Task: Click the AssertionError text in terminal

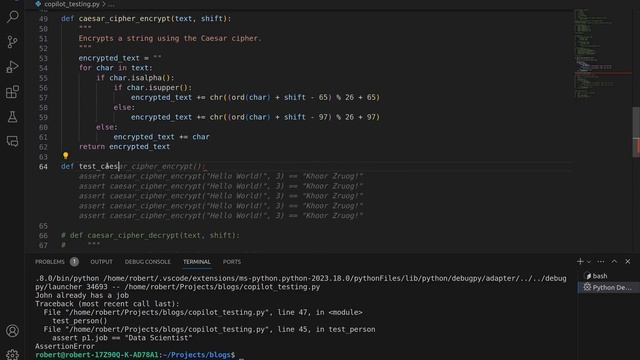Action: coord(65,347)
